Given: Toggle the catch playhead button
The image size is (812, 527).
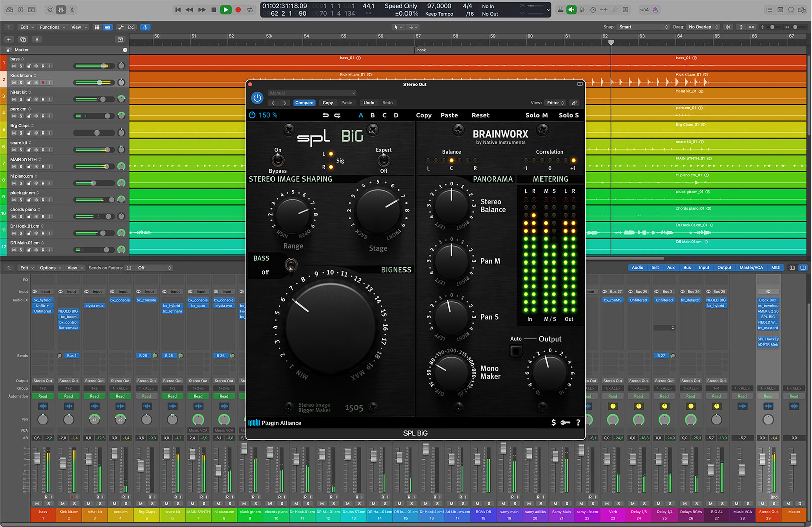Looking at the screenshot, I should pos(145,27).
